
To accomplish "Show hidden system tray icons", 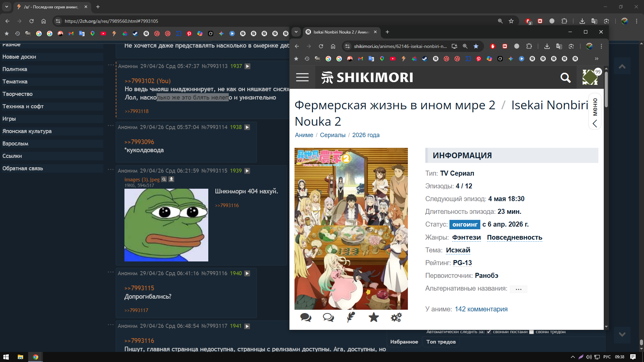I will (x=573, y=357).
